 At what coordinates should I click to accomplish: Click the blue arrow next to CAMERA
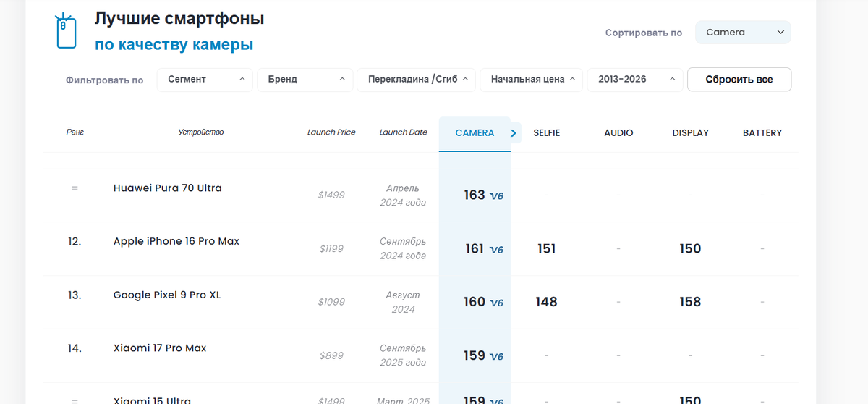click(x=514, y=133)
